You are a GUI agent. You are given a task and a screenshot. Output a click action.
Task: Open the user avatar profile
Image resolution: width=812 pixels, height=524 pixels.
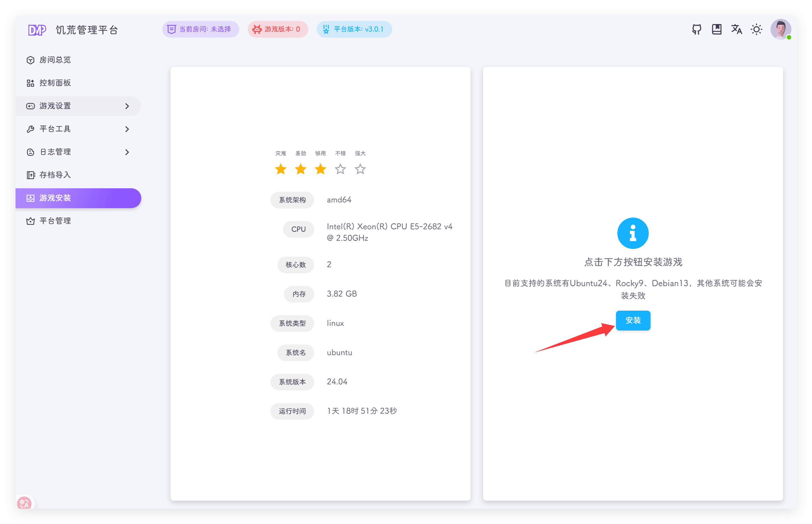click(781, 29)
